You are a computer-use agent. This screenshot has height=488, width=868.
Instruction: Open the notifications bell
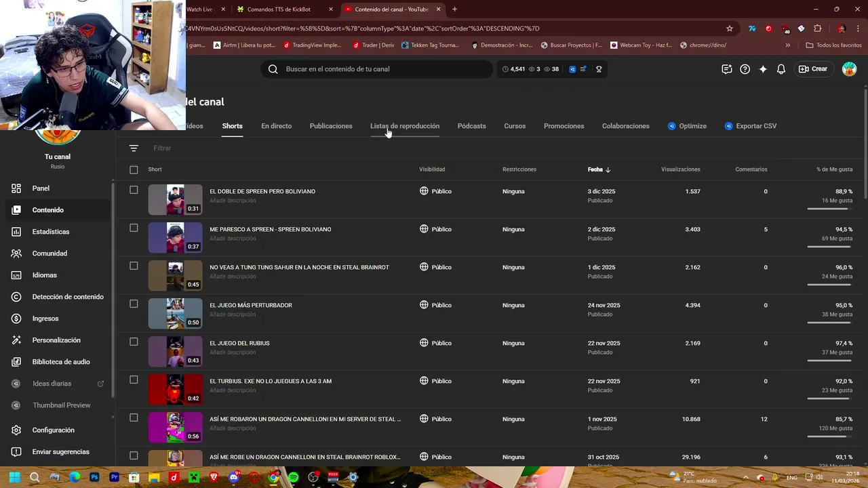[x=781, y=69]
